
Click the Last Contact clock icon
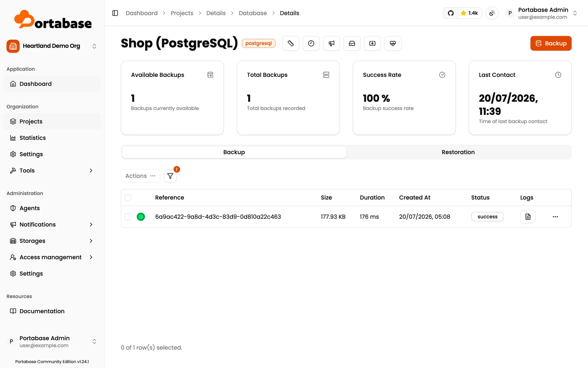click(x=558, y=75)
